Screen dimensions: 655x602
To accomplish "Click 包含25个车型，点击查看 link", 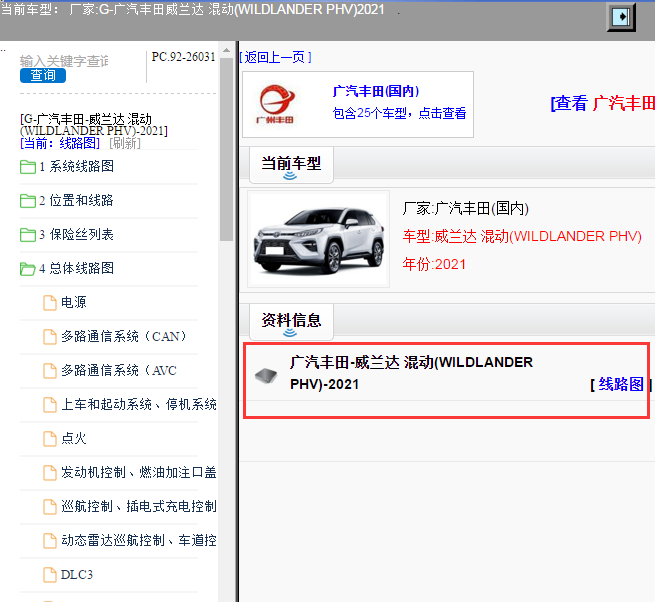I will [x=399, y=113].
